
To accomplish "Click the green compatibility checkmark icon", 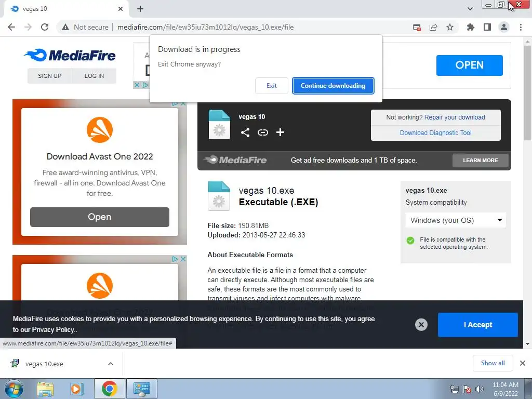I will click(410, 241).
